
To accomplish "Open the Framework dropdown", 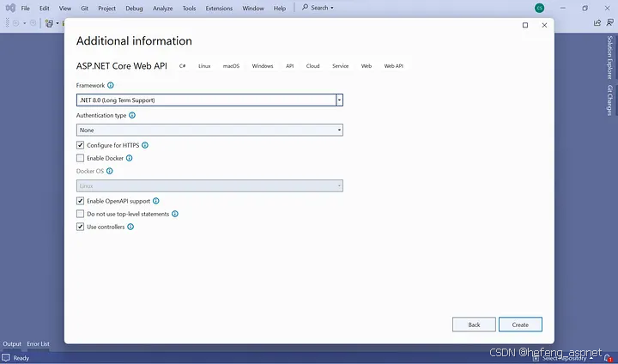I will 209,100.
